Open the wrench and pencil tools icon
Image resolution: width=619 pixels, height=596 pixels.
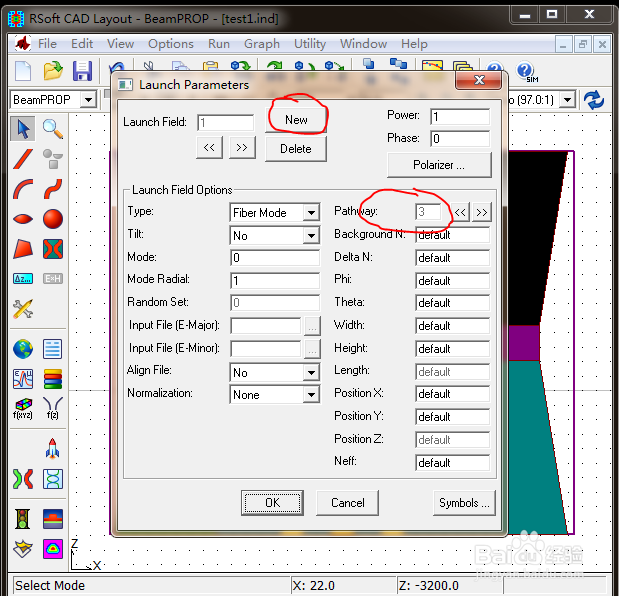(23, 309)
